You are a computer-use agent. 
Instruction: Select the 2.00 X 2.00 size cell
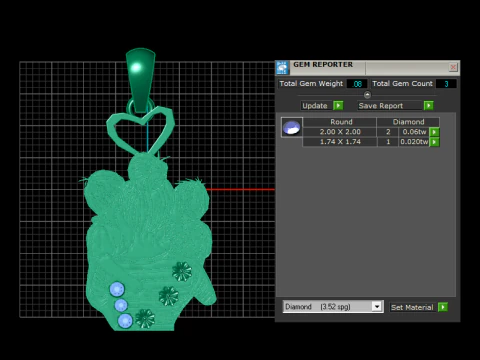pyautogui.click(x=340, y=132)
